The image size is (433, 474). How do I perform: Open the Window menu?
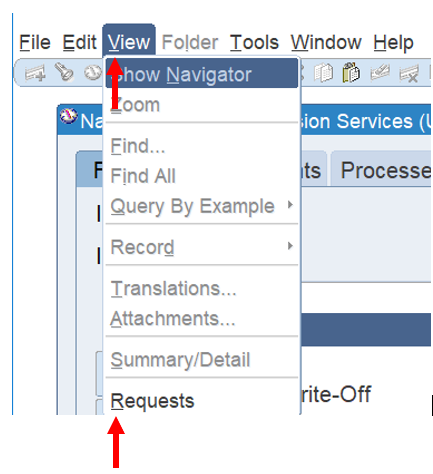pyautogui.click(x=326, y=43)
